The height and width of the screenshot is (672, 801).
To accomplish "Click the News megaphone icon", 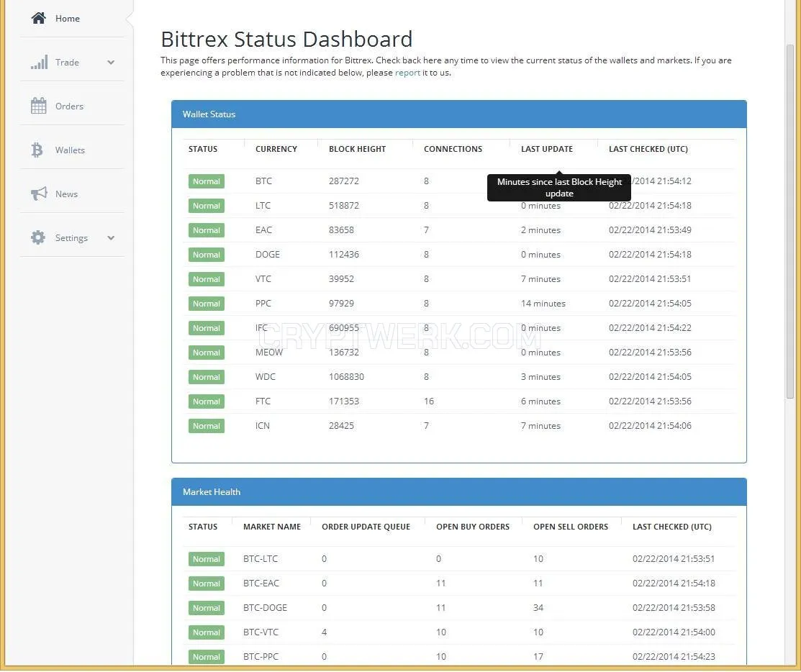I will tap(39, 194).
